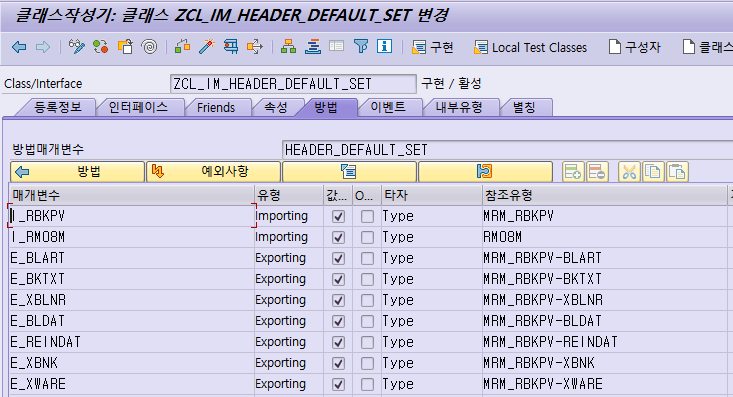The height and width of the screenshot is (397, 733).
Task: Uncheck pass-by-value for I_RM08M
Action: pyautogui.click(x=338, y=238)
